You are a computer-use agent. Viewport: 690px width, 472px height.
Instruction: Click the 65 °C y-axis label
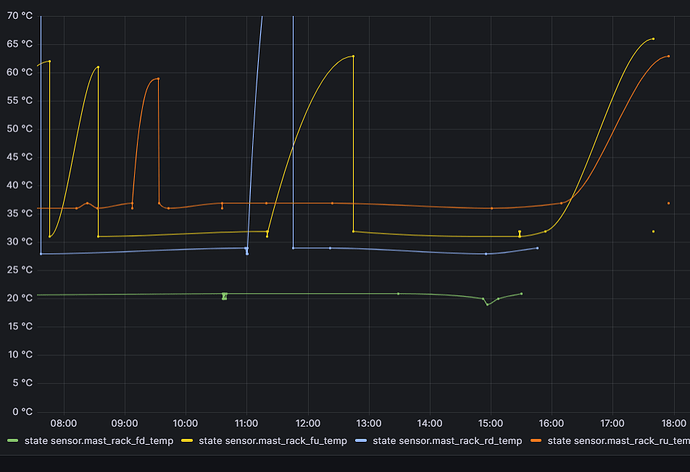(x=19, y=44)
